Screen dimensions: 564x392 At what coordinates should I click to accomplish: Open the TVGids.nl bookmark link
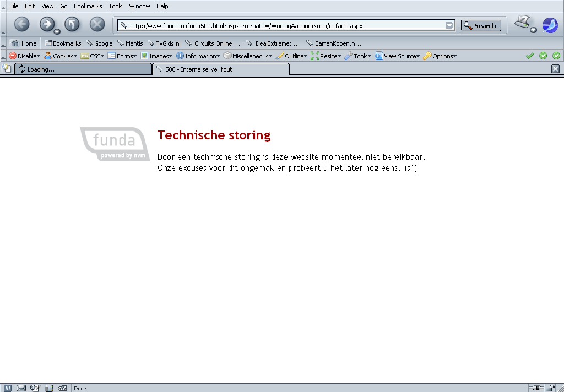(x=165, y=43)
